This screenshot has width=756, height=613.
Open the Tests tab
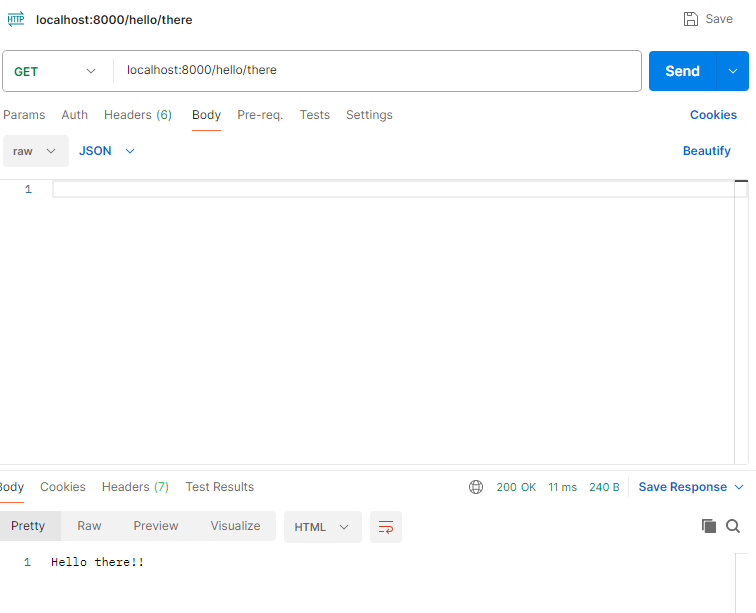coord(314,115)
